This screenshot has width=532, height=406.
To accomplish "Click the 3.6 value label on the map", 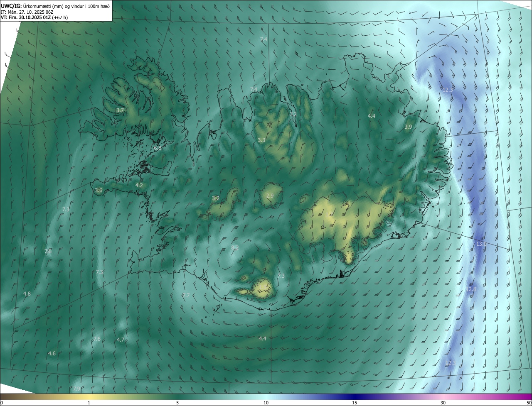I will pos(99,190).
